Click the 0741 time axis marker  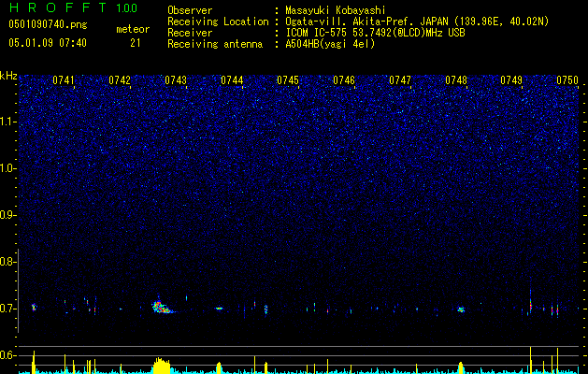tap(64, 79)
